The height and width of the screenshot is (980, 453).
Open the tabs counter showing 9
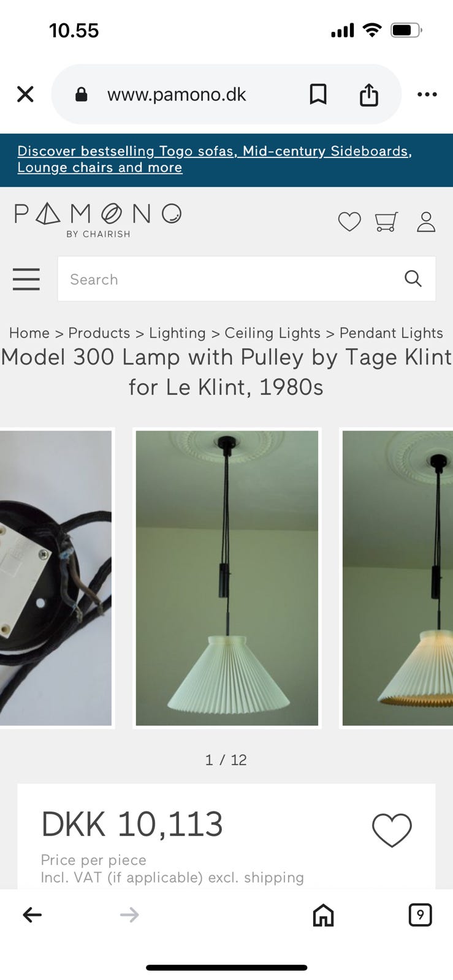420,915
